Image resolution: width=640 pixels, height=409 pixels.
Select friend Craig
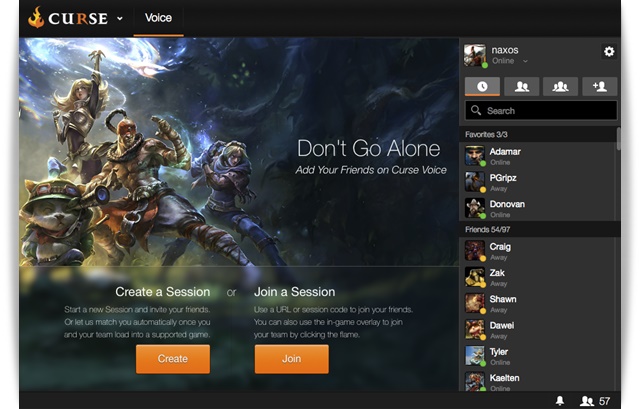tap(538, 251)
